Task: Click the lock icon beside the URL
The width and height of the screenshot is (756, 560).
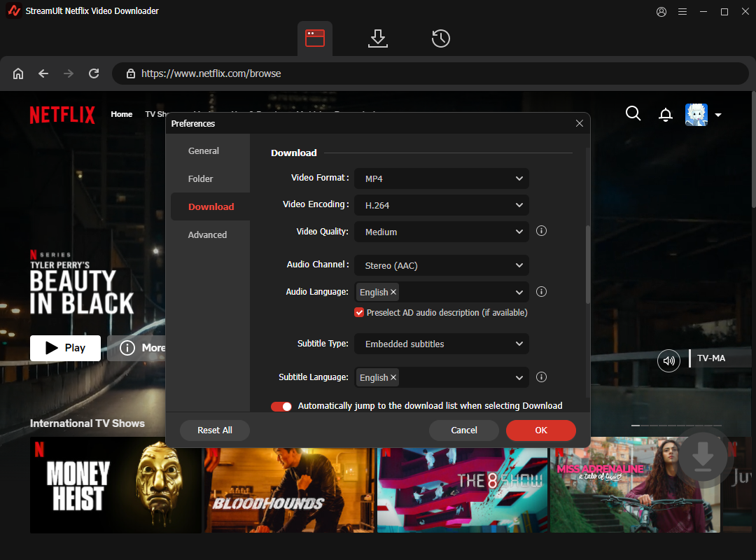Action: click(x=131, y=73)
